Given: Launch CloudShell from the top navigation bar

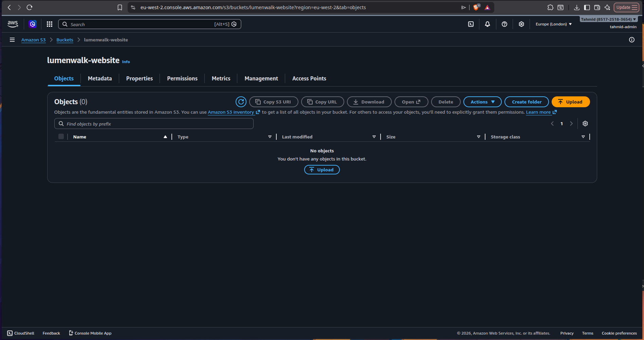Looking at the screenshot, I should point(471,24).
